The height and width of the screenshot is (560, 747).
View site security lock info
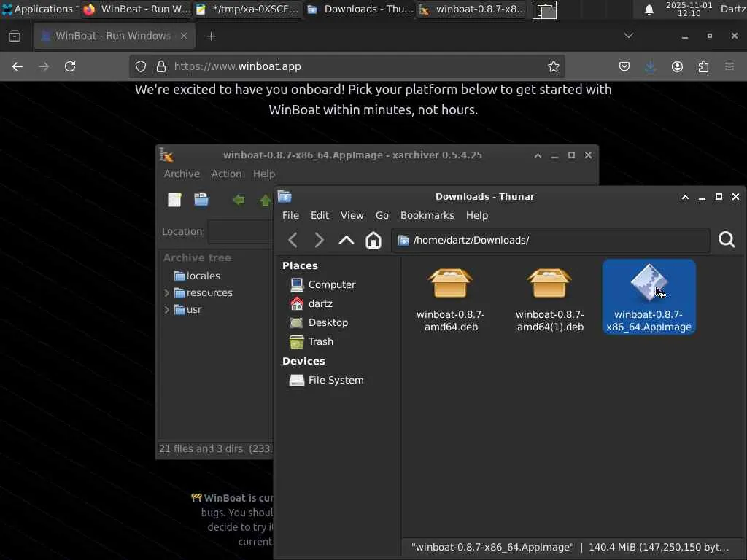pyautogui.click(x=161, y=66)
